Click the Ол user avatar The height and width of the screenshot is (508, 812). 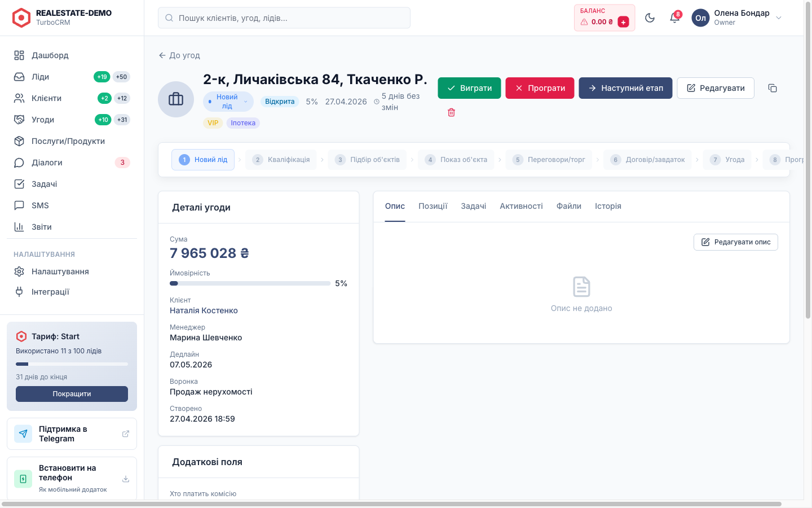[x=700, y=18]
